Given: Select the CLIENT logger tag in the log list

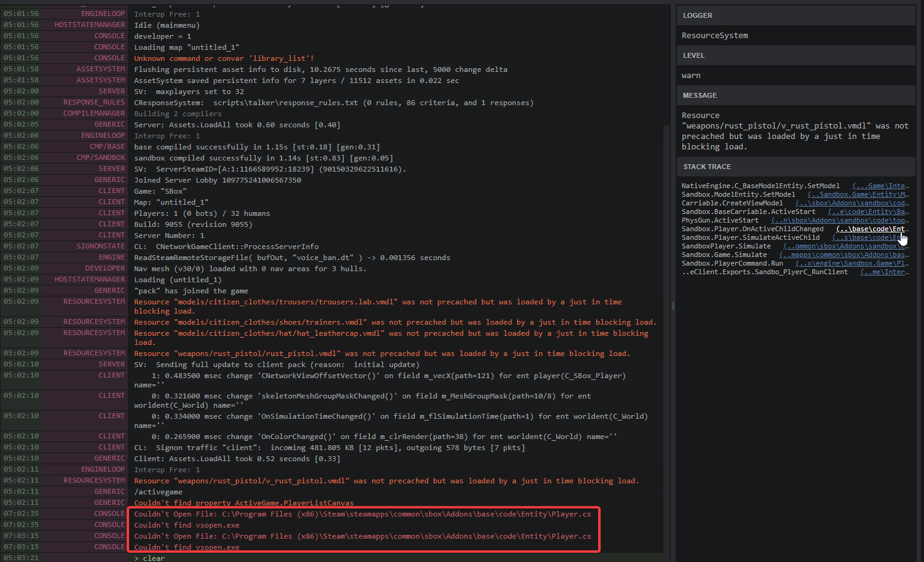Looking at the screenshot, I should pos(111,191).
